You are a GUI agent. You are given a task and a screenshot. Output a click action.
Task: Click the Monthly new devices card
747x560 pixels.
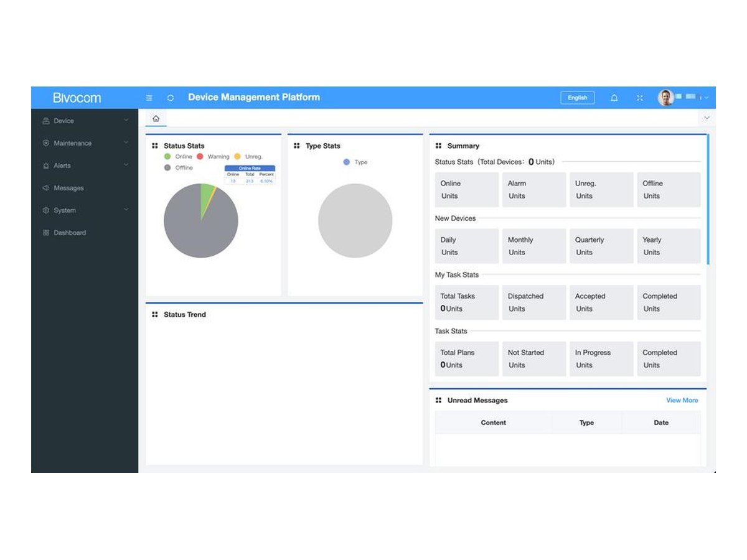tap(534, 246)
